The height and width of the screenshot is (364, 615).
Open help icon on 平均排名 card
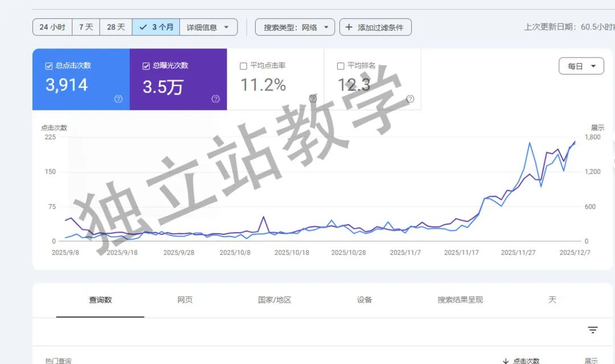coord(410,99)
